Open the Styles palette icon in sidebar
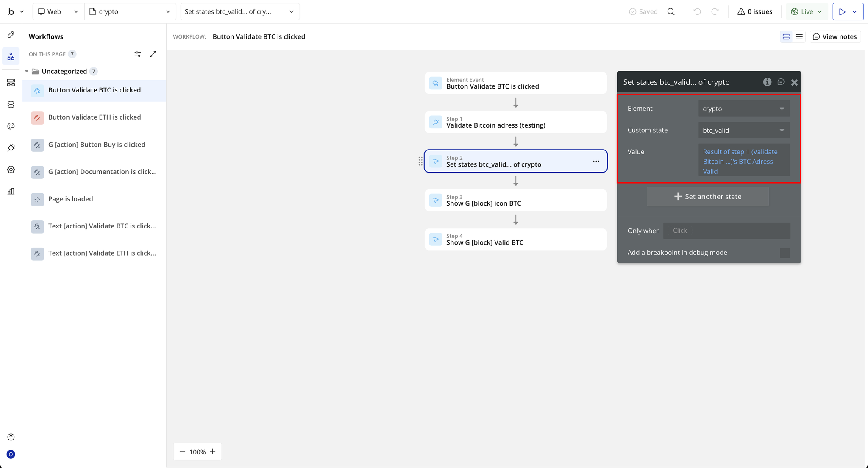The width and height of the screenshot is (868, 468). point(11,126)
